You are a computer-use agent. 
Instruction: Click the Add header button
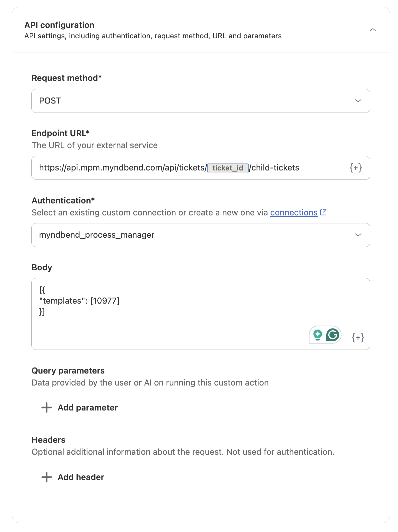point(73,477)
